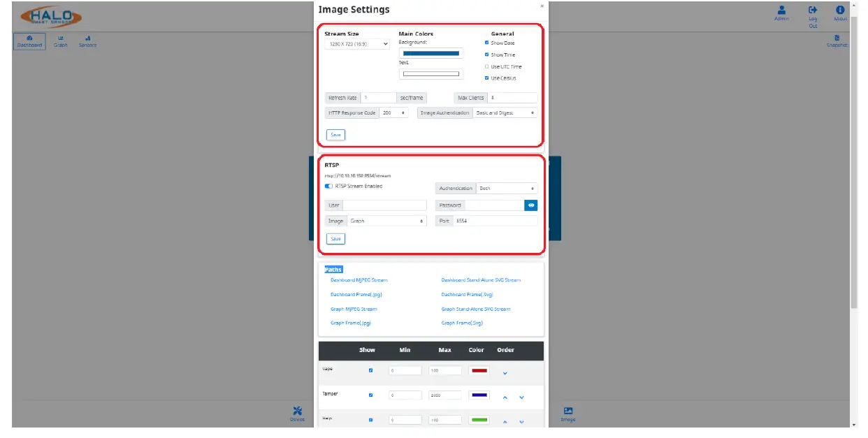Open the Authentication dropdown
Screen dimensions: 868x438
click(x=507, y=188)
